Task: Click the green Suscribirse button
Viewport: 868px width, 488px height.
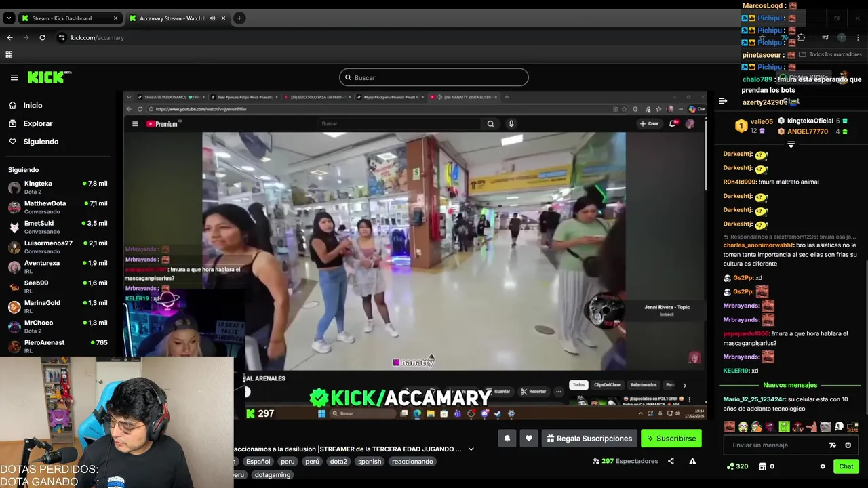Action: 671,439
